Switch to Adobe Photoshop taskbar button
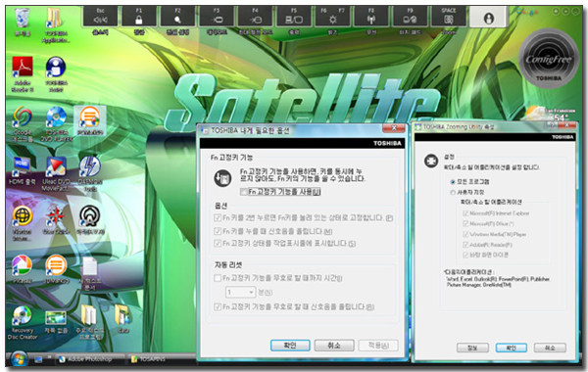The image size is (588, 372). point(89,359)
